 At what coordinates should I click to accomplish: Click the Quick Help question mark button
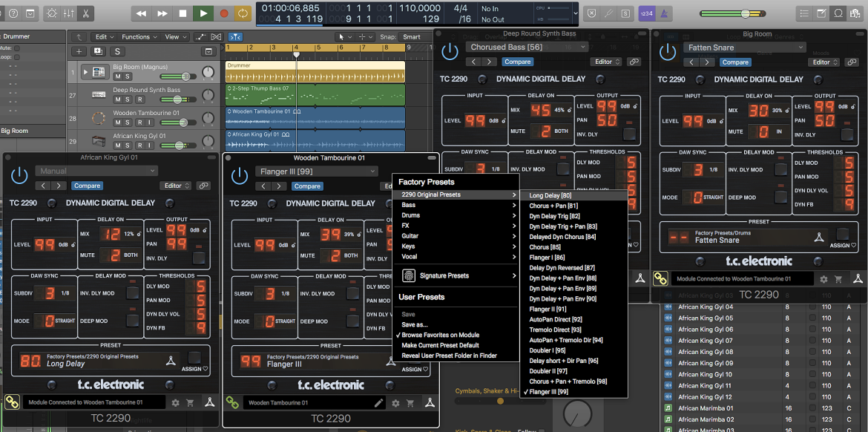pyautogui.click(x=13, y=13)
